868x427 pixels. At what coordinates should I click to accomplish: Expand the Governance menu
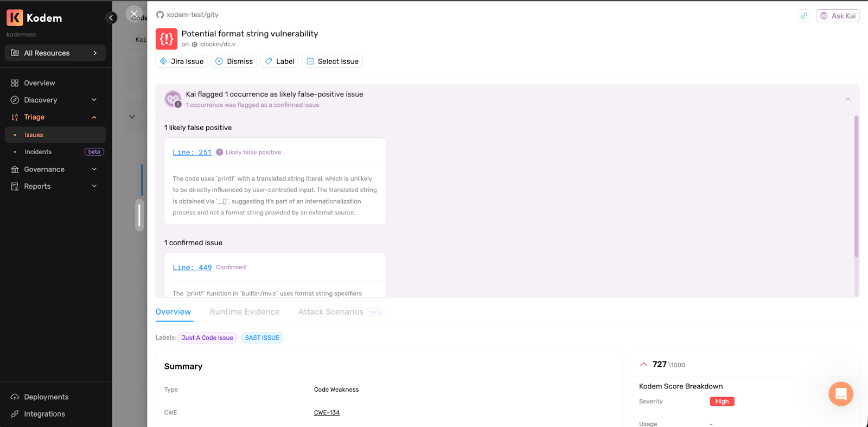[x=54, y=169]
